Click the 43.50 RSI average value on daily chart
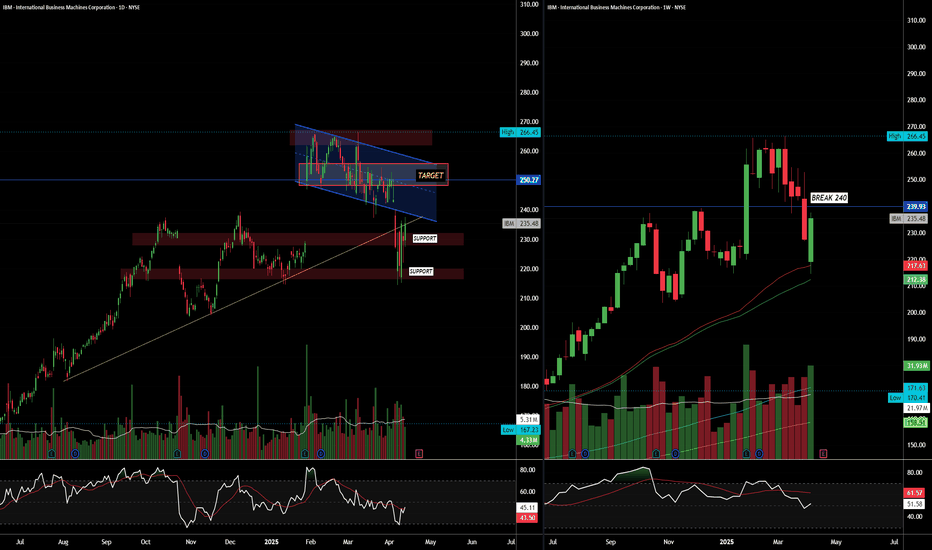This screenshot has height=550, width=932. [527, 518]
